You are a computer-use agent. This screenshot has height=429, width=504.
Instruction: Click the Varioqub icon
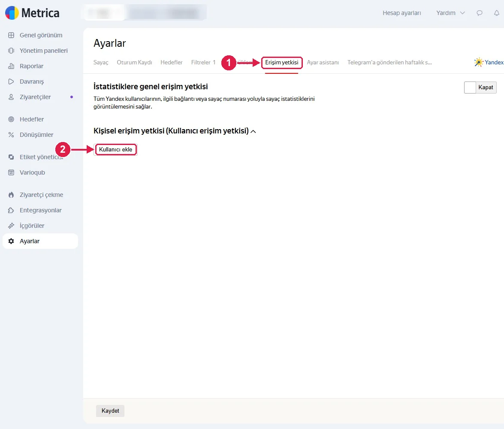[11, 173]
